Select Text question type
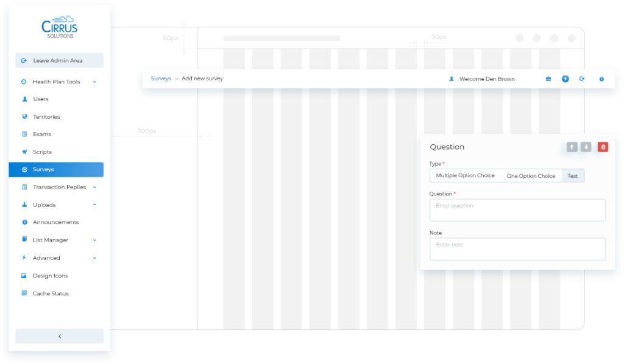 point(573,176)
